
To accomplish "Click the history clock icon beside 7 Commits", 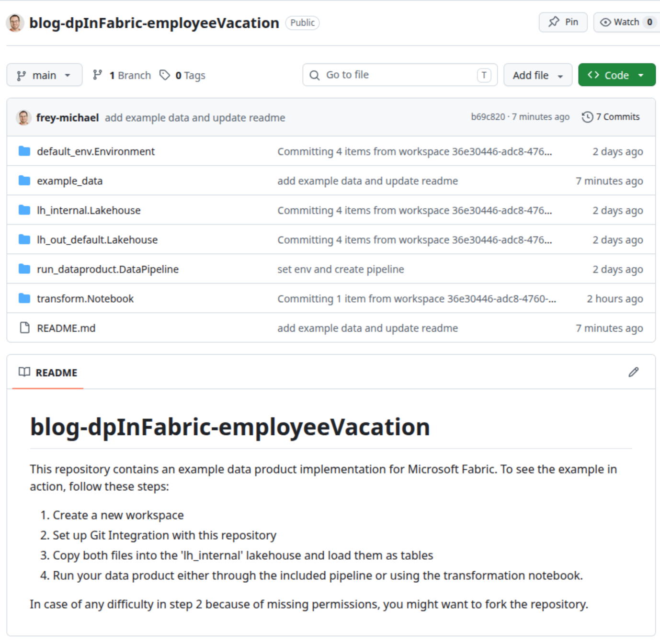I will [x=587, y=117].
